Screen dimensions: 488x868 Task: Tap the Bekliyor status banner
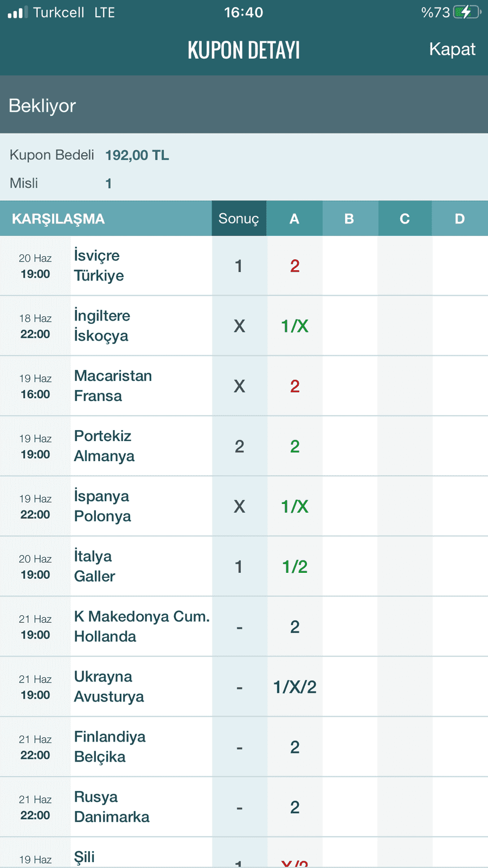244,105
